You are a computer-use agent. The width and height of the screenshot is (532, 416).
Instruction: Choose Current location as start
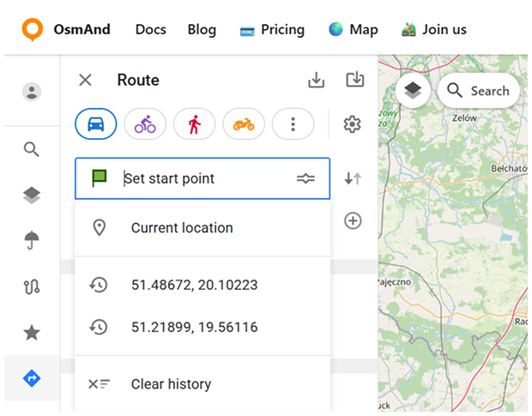pyautogui.click(x=182, y=228)
